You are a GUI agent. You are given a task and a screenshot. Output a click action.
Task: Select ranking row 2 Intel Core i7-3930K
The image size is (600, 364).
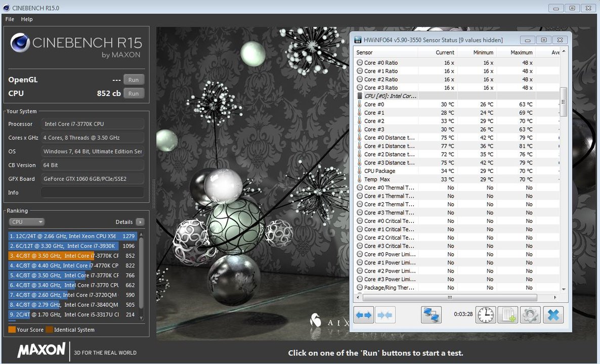pyautogui.click(x=73, y=246)
